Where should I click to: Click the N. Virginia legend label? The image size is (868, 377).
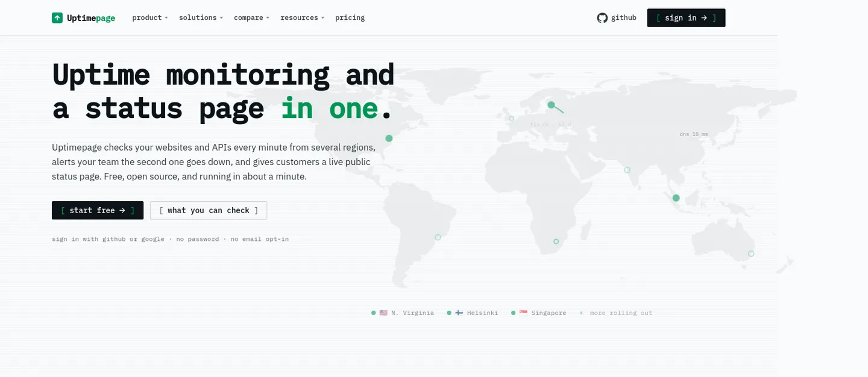412,313
